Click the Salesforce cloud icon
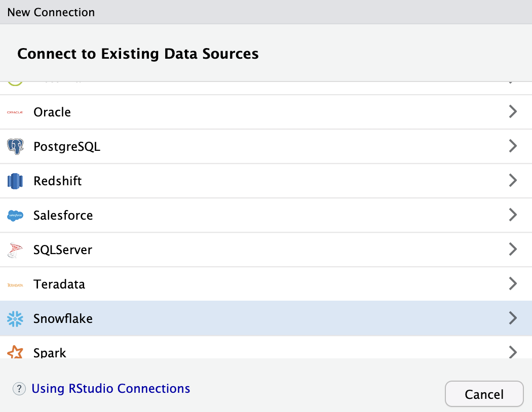This screenshot has height=412, width=532. point(15,215)
